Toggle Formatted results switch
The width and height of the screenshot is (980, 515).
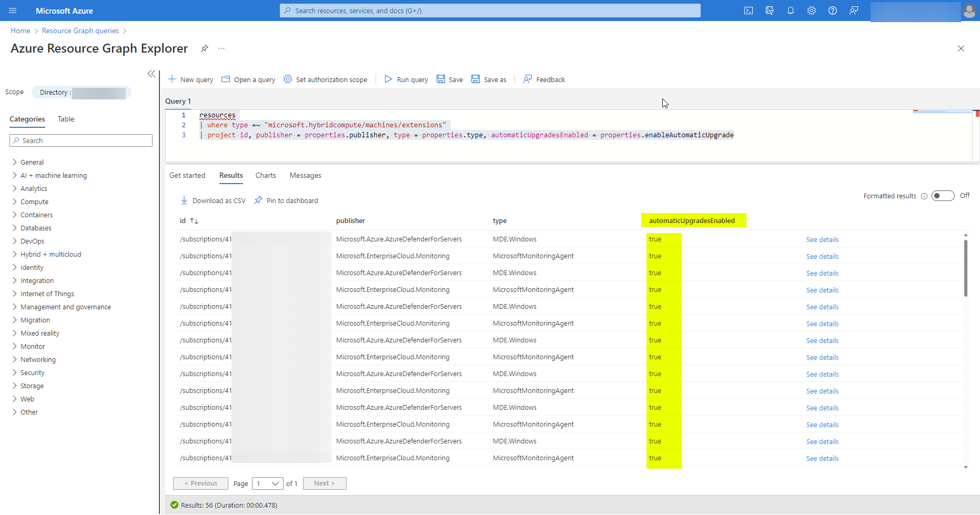coord(943,196)
